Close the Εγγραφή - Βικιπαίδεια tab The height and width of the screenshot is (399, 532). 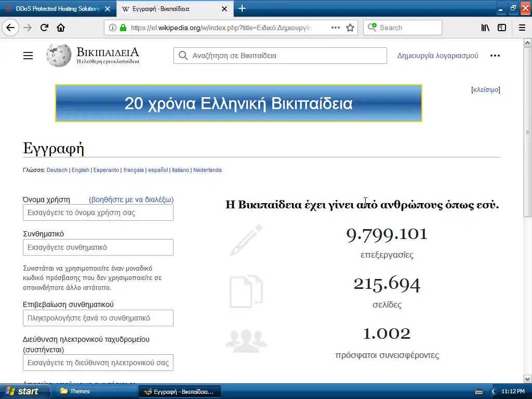pyautogui.click(x=224, y=9)
